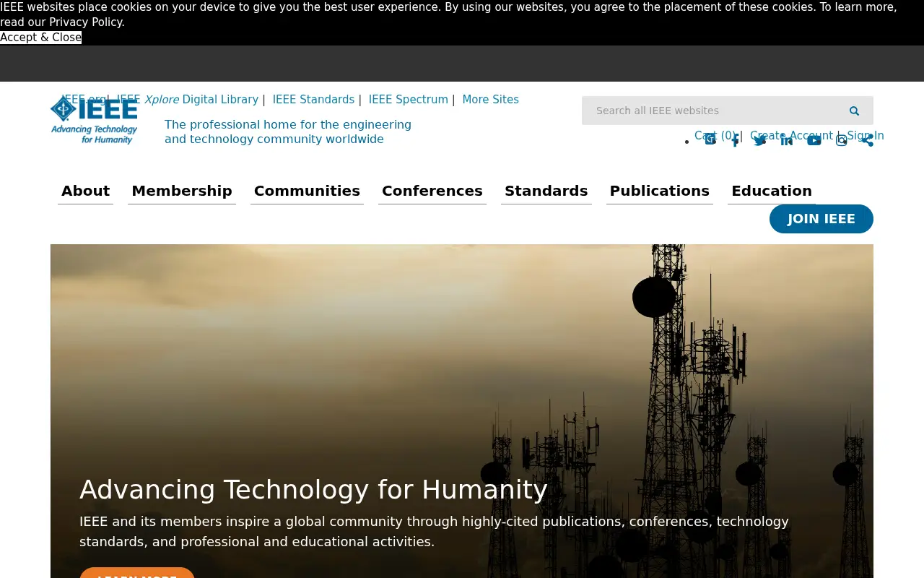The image size is (924, 578).
Task: Open the Communities menu
Action: pyautogui.click(x=307, y=191)
